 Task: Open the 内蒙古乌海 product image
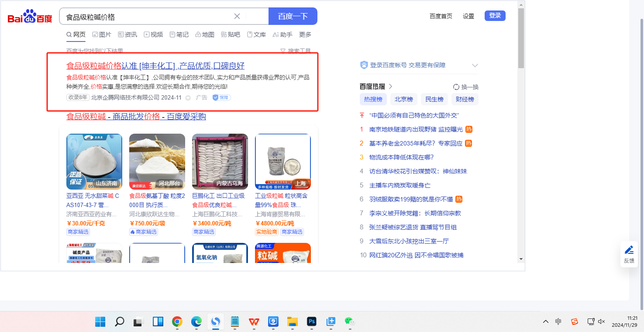[220, 162]
